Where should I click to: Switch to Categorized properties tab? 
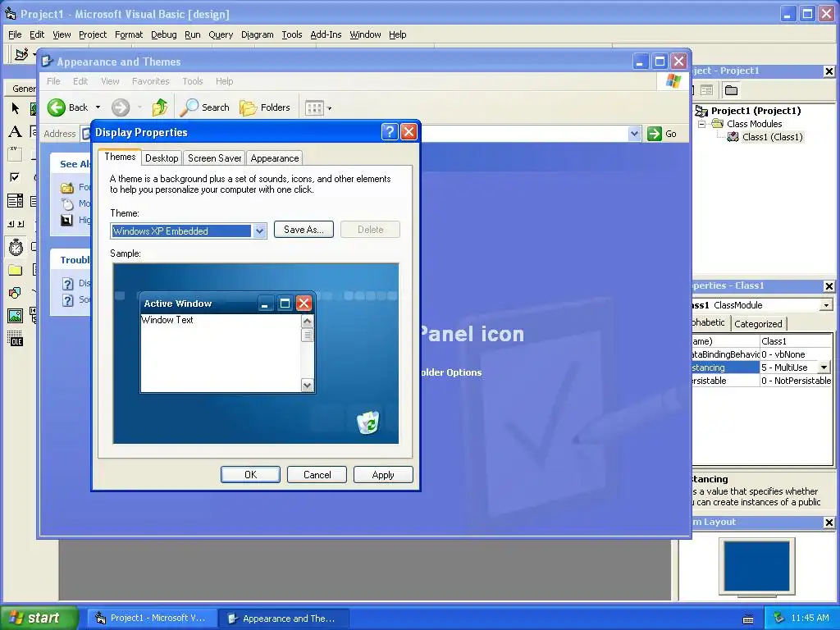point(758,323)
